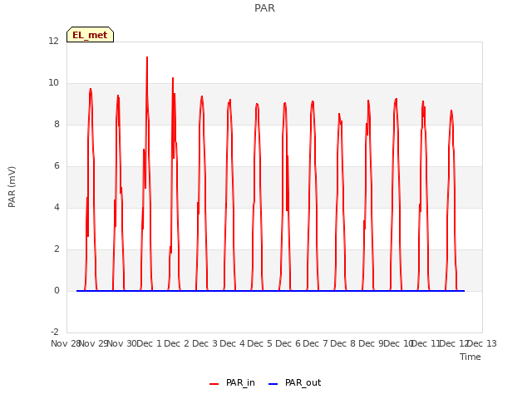Toggle the PAR_in legend entry
This screenshot has width=532, height=399.
click(232, 382)
